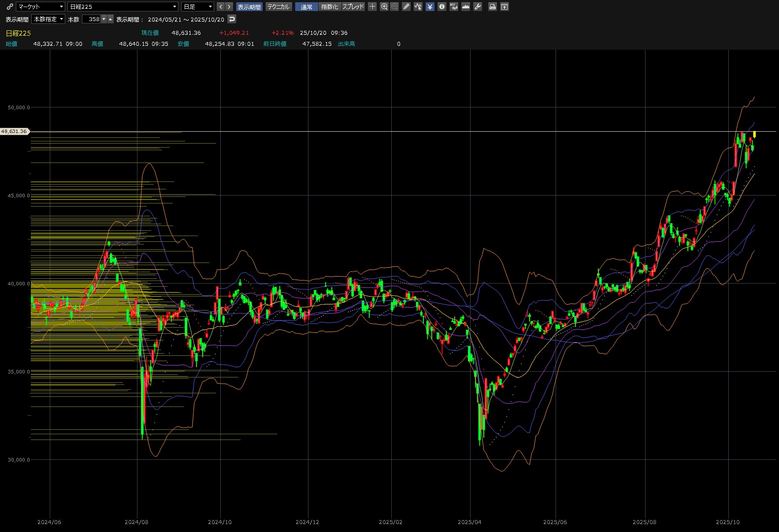Expand the 日経225 symbol dropdown

[123, 7]
